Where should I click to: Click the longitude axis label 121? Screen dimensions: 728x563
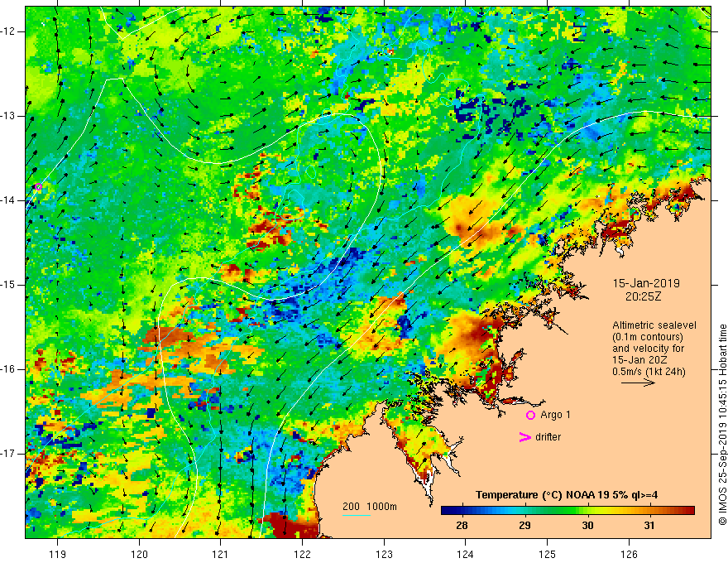(221, 554)
